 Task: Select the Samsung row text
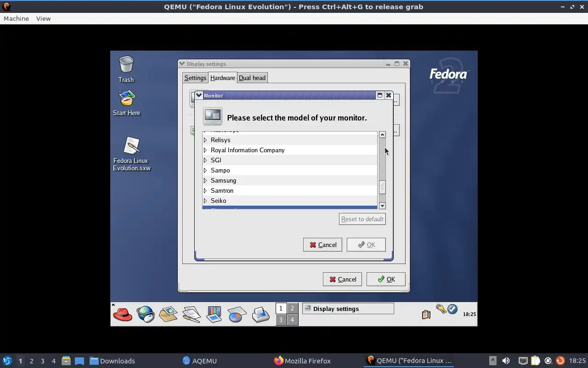[x=223, y=180]
